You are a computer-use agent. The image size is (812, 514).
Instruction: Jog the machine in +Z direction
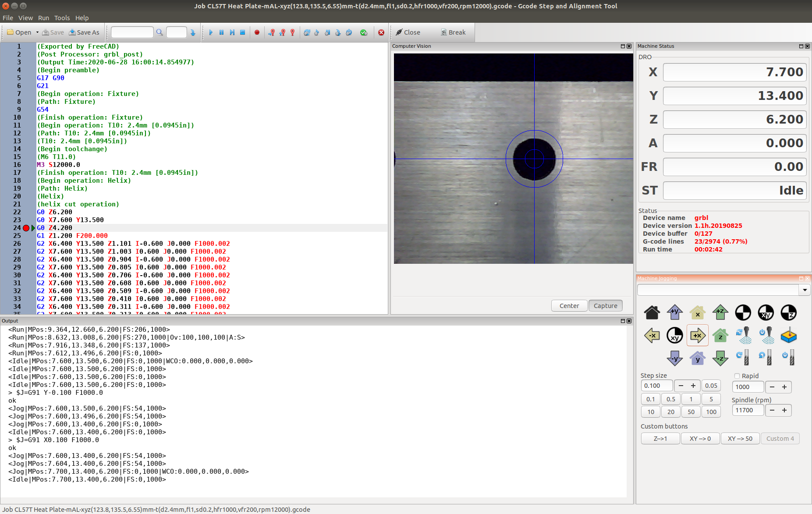[x=720, y=312]
